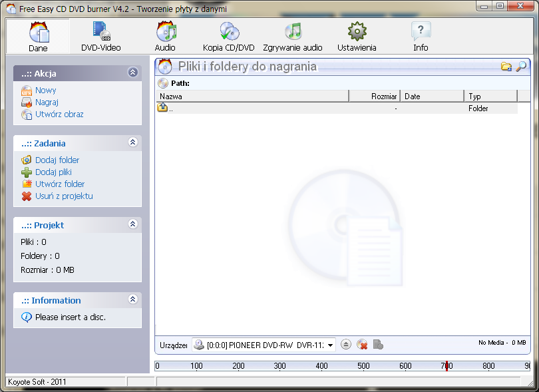Click the disc icon beside Path

click(x=163, y=83)
